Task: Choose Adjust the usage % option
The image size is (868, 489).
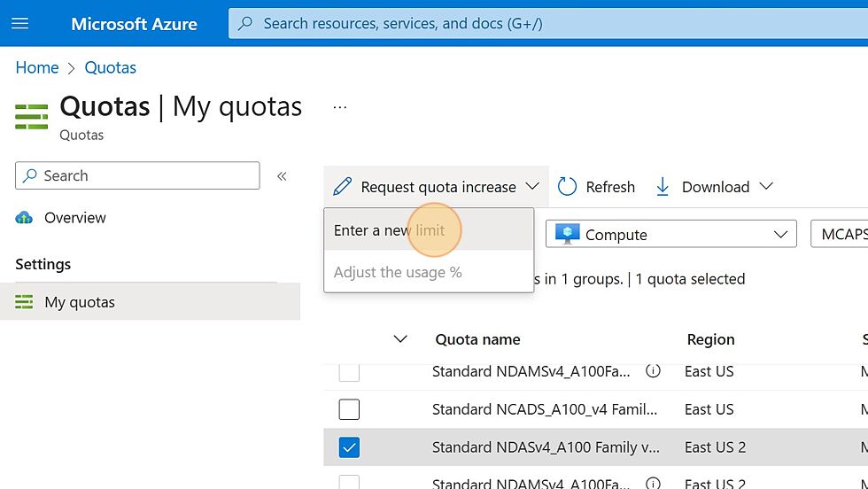Action: tap(429, 272)
